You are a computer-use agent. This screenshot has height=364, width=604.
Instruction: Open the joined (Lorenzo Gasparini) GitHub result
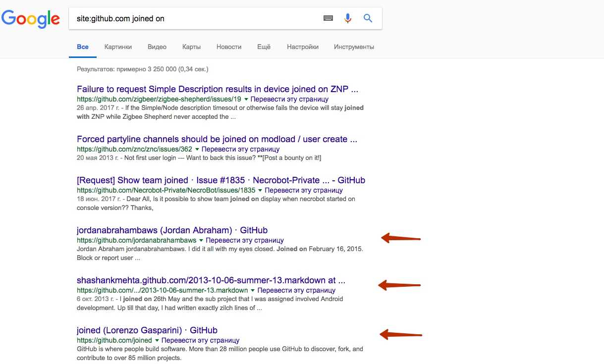(x=147, y=330)
